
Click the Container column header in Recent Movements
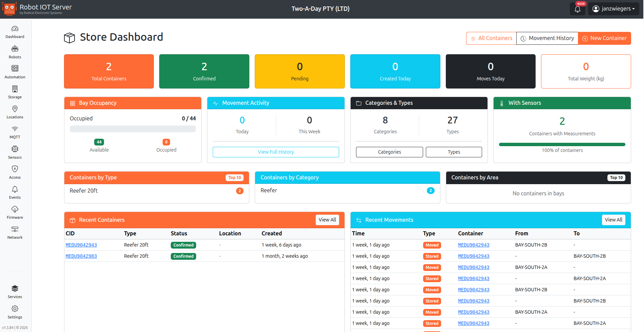coord(471,233)
